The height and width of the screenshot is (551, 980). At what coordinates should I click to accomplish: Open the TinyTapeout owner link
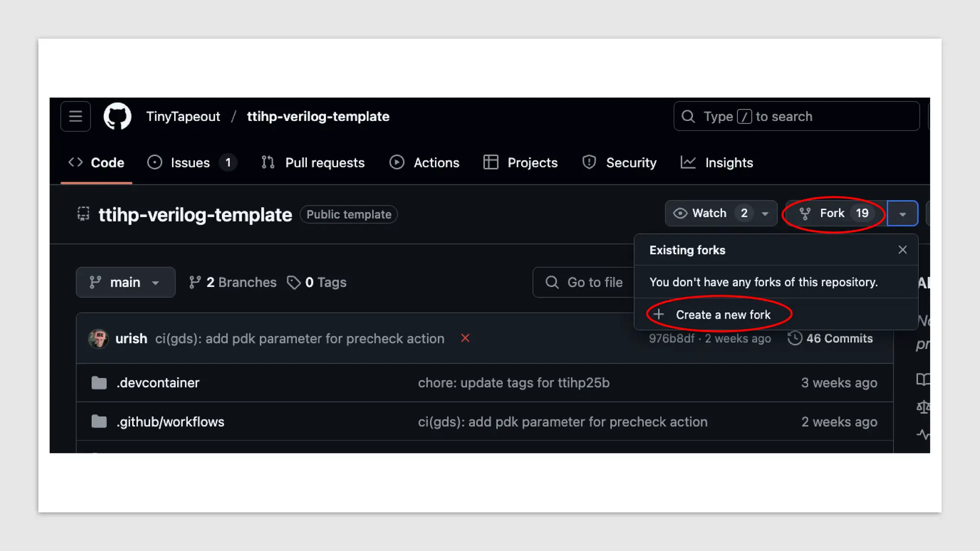point(183,116)
